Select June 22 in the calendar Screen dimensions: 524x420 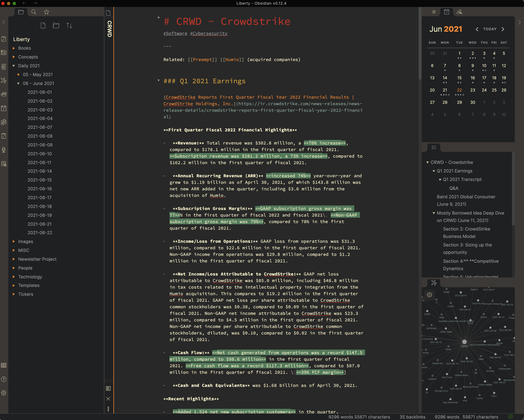pyautogui.click(x=459, y=90)
